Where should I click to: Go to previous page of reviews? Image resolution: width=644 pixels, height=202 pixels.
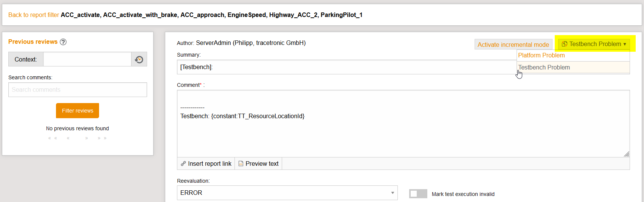point(68,138)
